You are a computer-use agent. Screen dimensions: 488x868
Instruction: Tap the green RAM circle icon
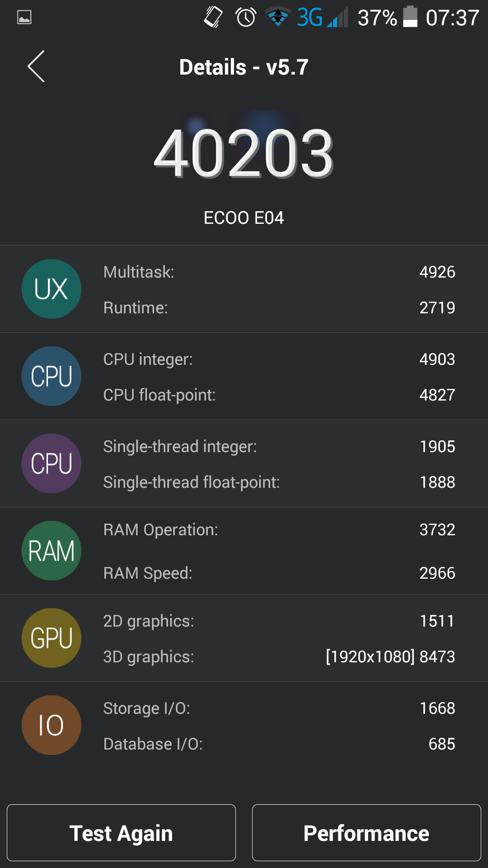tap(52, 551)
